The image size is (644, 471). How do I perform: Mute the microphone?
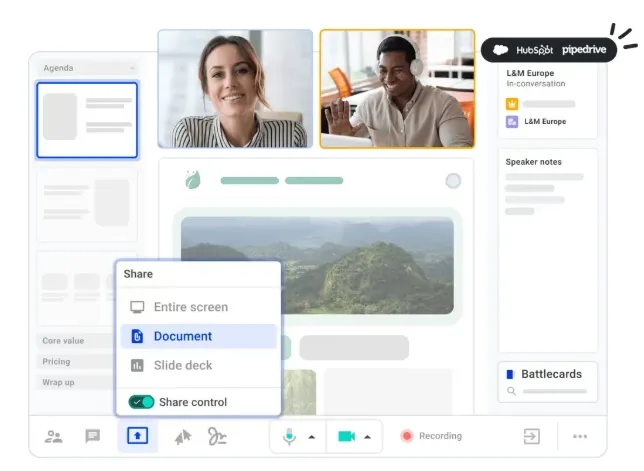pos(290,437)
